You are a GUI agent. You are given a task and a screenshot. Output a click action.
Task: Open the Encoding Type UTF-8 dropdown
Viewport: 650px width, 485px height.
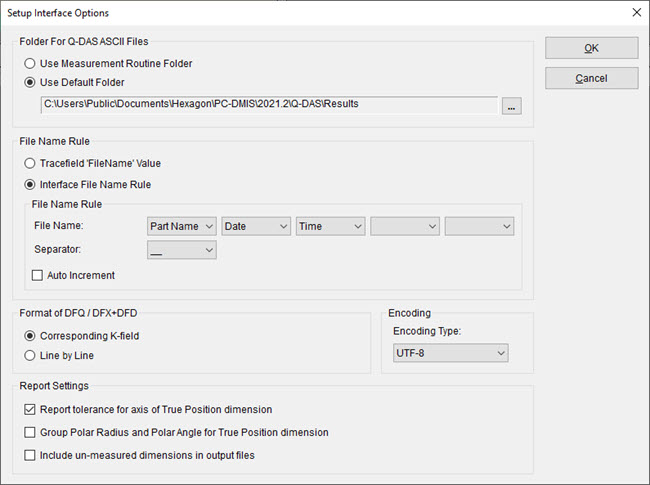pos(449,352)
